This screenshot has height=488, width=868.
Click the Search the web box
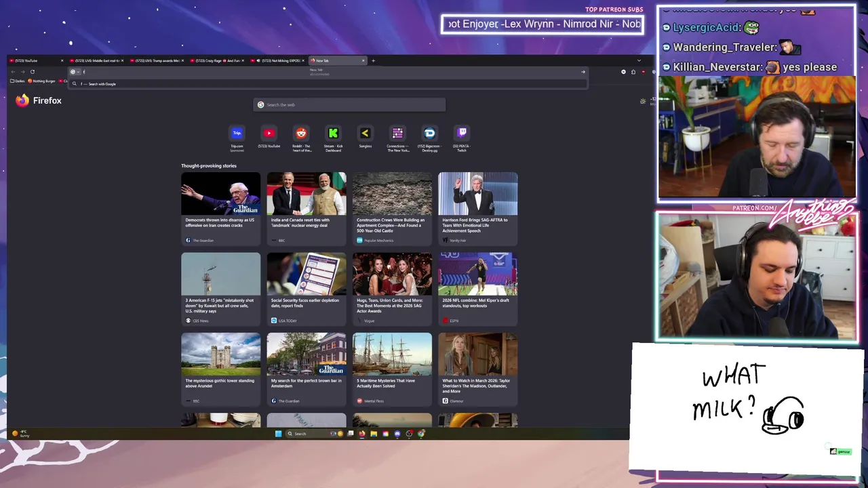[x=349, y=104]
